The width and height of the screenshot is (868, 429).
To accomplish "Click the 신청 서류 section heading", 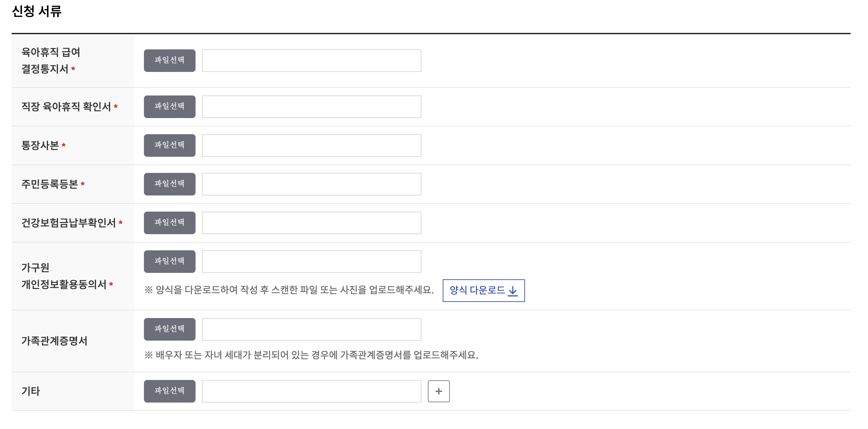I will [37, 11].
